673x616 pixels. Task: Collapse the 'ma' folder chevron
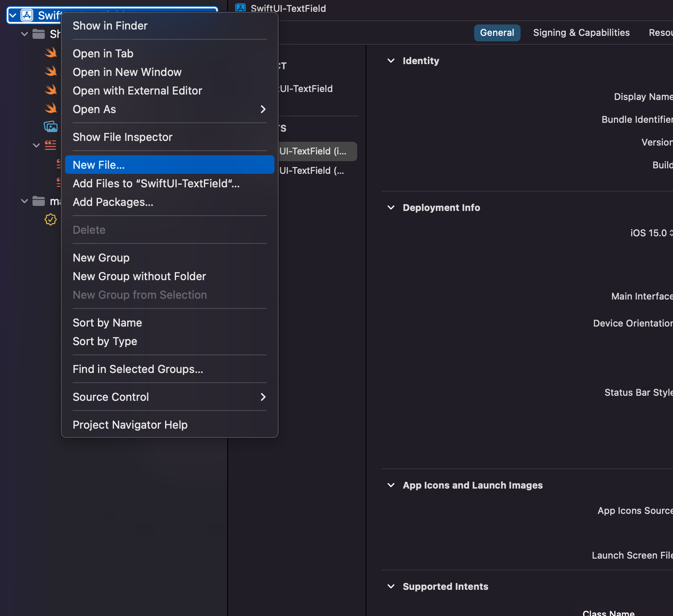(24, 201)
